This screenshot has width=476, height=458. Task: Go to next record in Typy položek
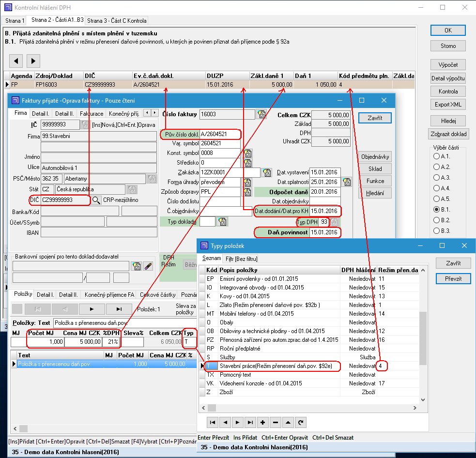(237, 422)
